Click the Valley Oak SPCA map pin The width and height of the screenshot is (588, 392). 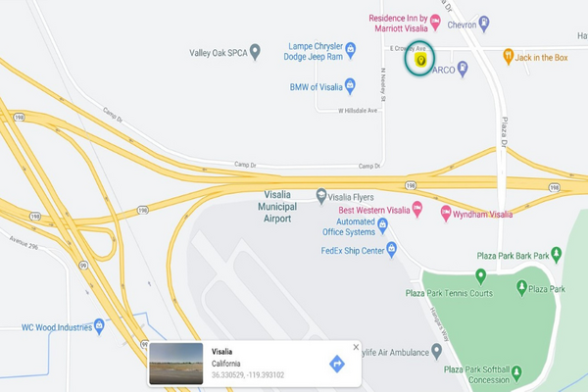click(x=255, y=52)
